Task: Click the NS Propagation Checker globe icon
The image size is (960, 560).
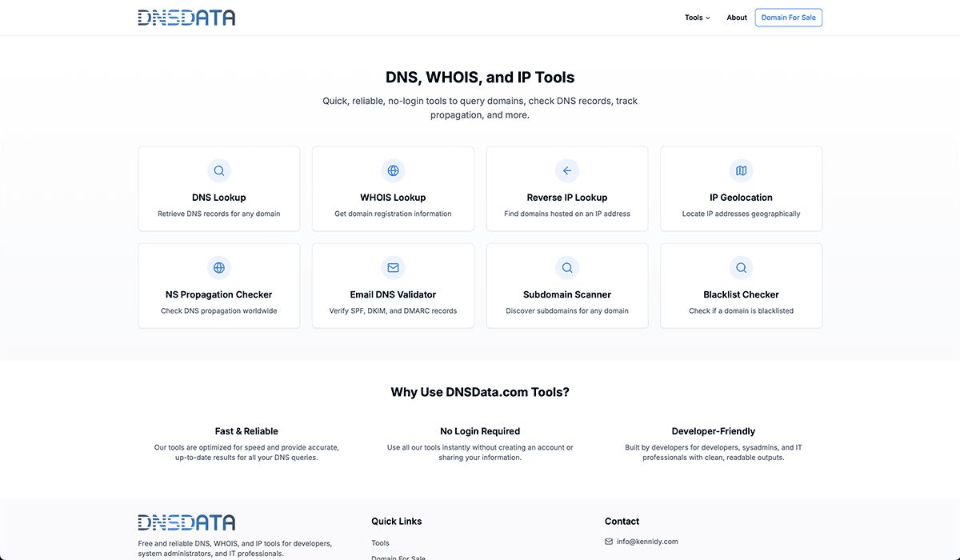Action: tap(218, 267)
